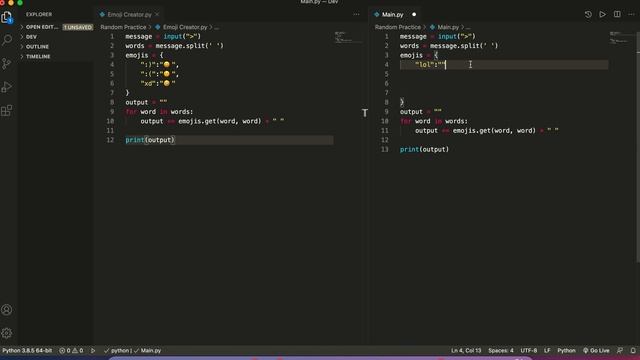Open the Accounts menu icon
This screenshot has height=360, width=640.
(x=7, y=310)
